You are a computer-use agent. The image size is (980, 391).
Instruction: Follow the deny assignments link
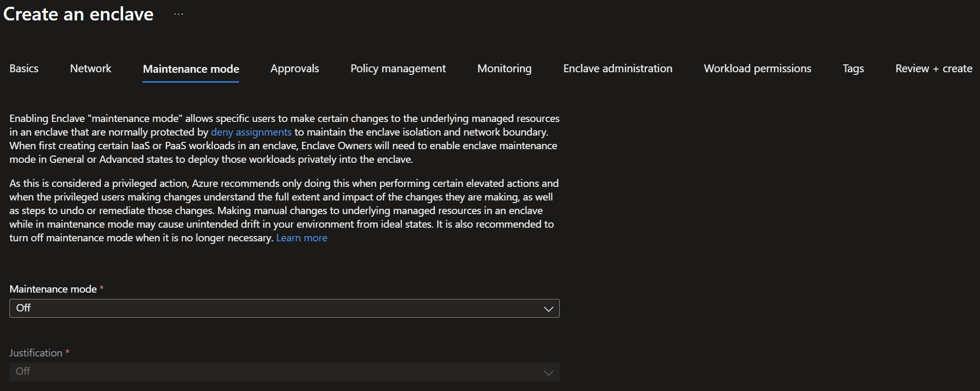tap(251, 132)
